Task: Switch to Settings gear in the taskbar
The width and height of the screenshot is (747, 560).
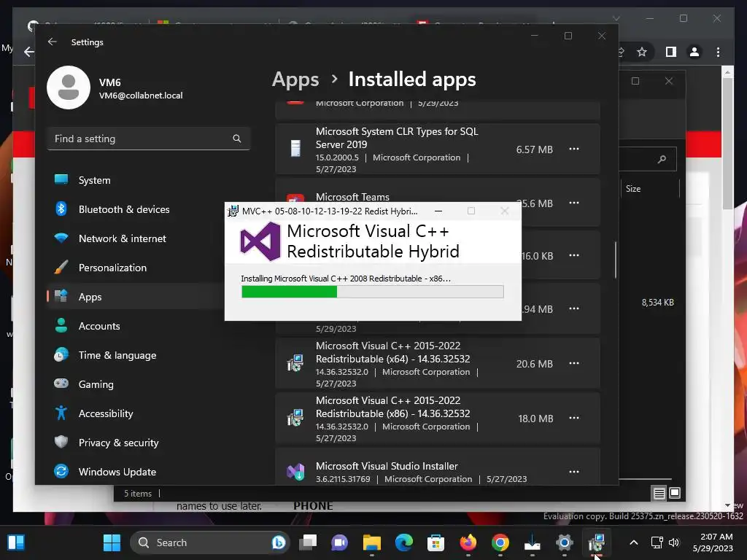Action: point(564,542)
